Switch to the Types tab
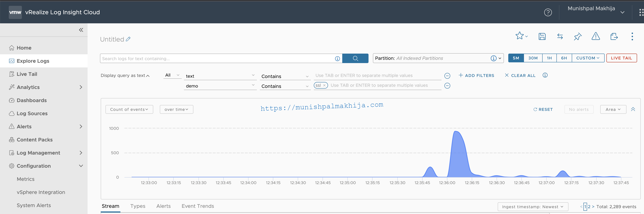This screenshot has width=644, height=214. pyautogui.click(x=138, y=206)
